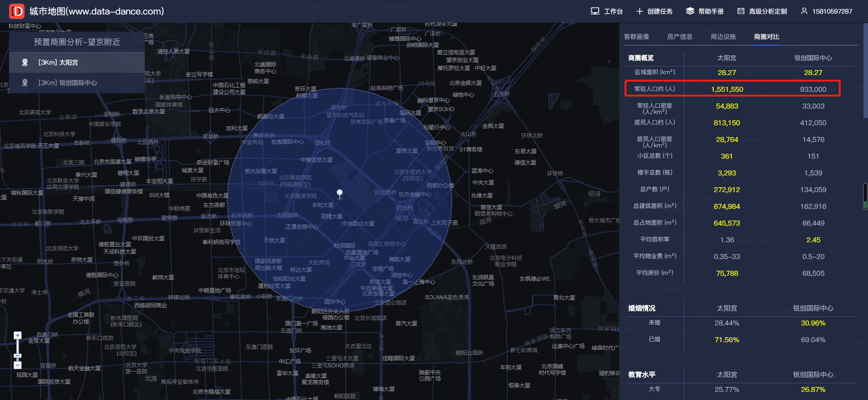The width and height of the screenshot is (868, 400).
Task: Click the white map marker at circle center
Action: (x=340, y=194)
